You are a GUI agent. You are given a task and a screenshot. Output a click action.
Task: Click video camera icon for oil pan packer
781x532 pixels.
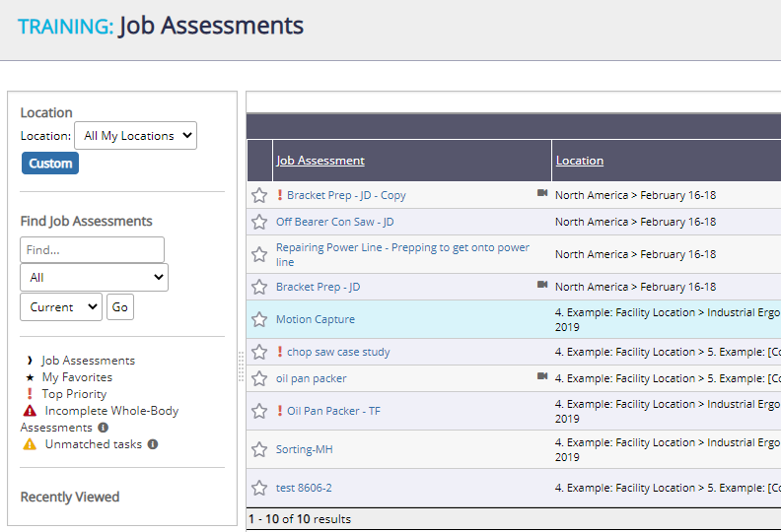(542, 376)
